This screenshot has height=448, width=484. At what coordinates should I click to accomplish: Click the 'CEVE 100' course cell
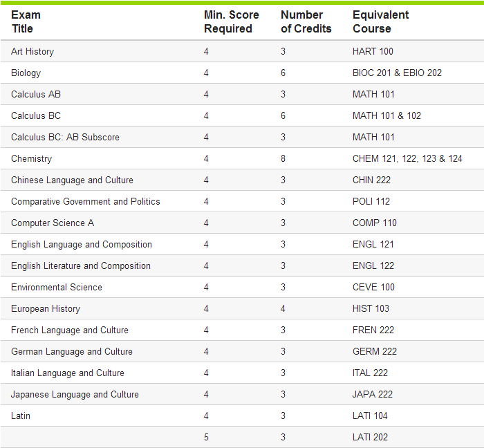click(x=373, y=287)
